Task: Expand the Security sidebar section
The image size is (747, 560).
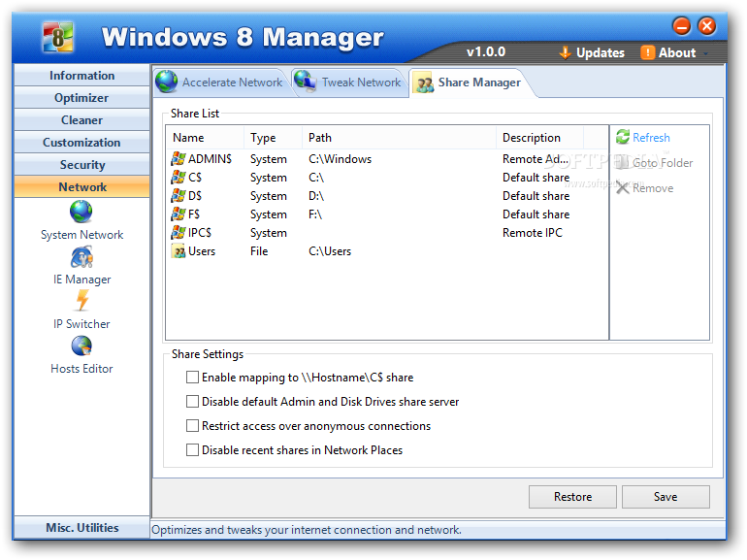Action: coord(81,164)
